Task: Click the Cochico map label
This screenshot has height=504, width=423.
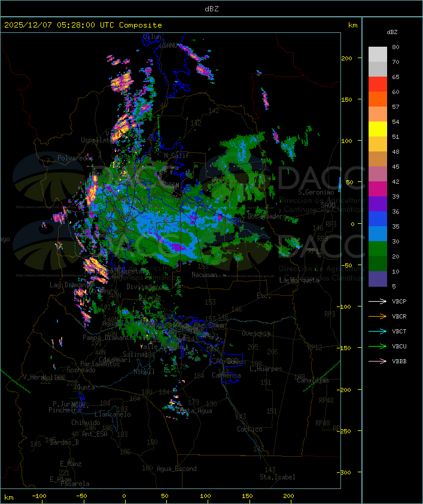Action: (x=249, y=429)
